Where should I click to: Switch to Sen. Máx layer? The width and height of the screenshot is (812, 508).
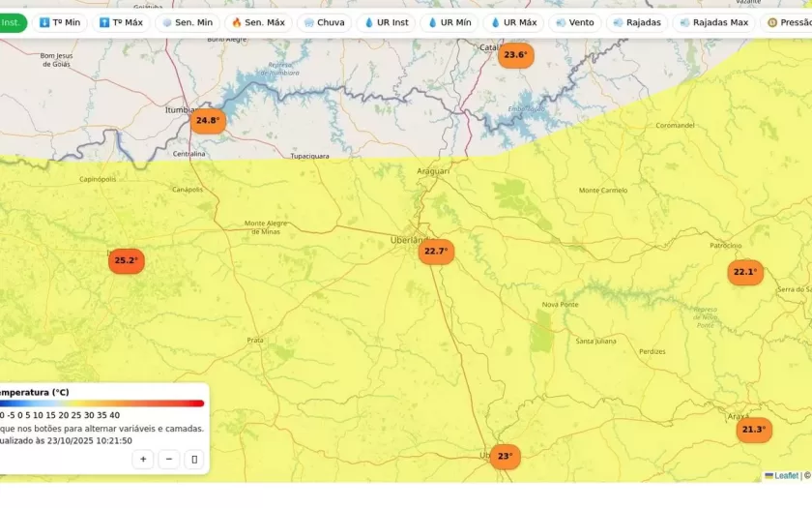(258, 22)
